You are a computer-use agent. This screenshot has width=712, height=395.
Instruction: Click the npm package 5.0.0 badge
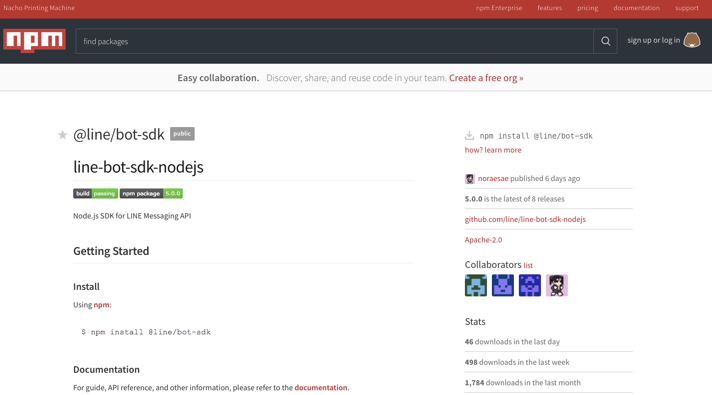(151, 193)
